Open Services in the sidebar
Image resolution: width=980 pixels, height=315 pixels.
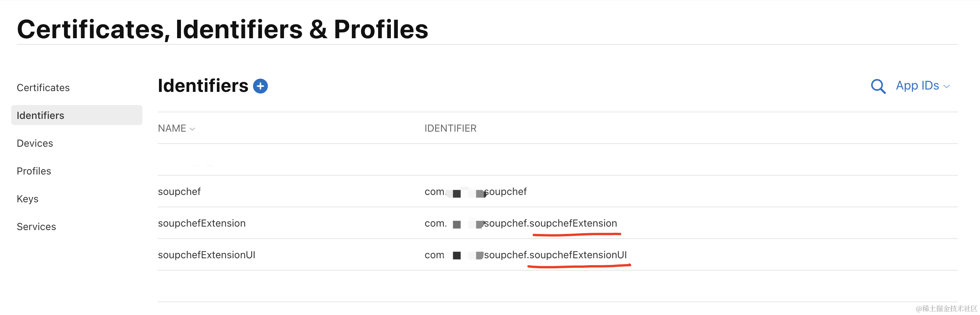tap(36, 227)
